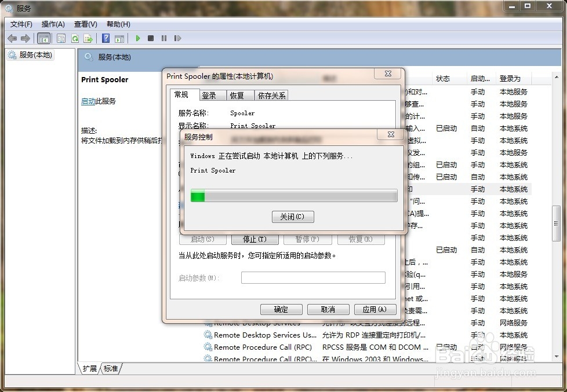Click the scroll up arrow of services list
Screen dimensions: 567x392
(x=556, y=76)
